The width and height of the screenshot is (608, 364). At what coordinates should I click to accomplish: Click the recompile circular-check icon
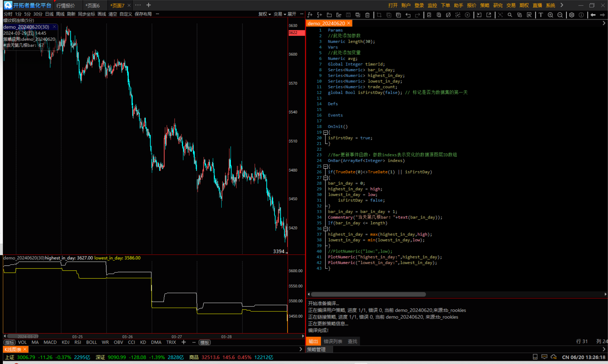click(x=448, y=15)
